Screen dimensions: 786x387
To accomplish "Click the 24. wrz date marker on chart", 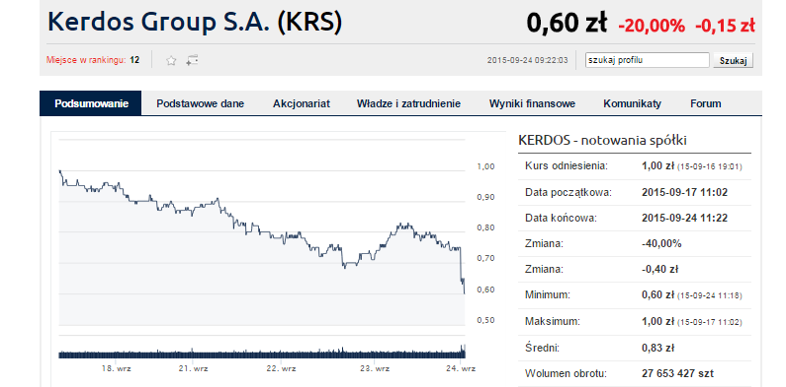I will 461,368.
